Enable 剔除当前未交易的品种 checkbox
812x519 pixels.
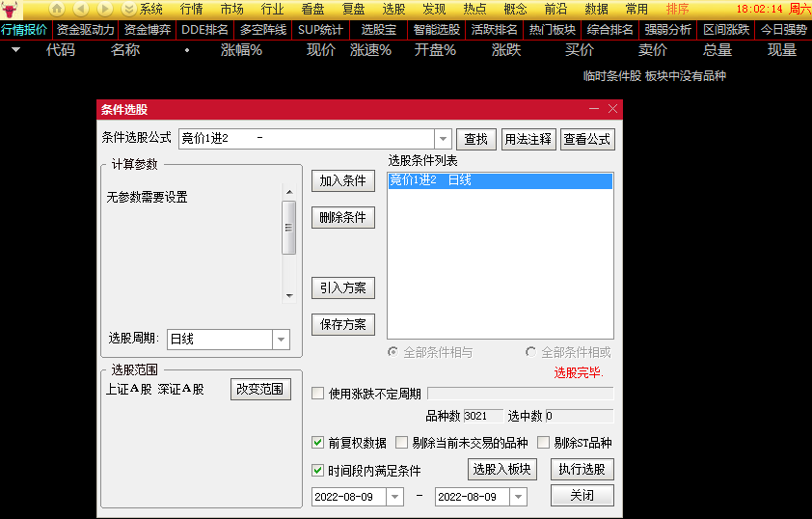pos(401,443)
